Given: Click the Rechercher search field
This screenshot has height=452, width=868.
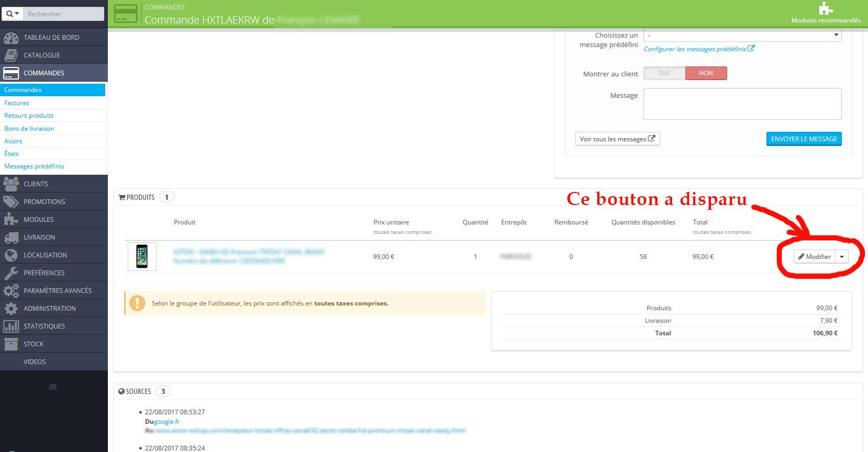Looking at the screenshot, I should point(65,14).
